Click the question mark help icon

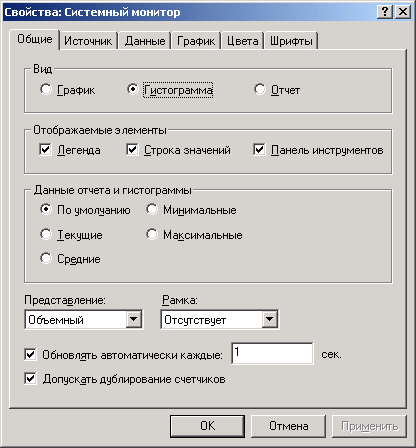point(385,12)
